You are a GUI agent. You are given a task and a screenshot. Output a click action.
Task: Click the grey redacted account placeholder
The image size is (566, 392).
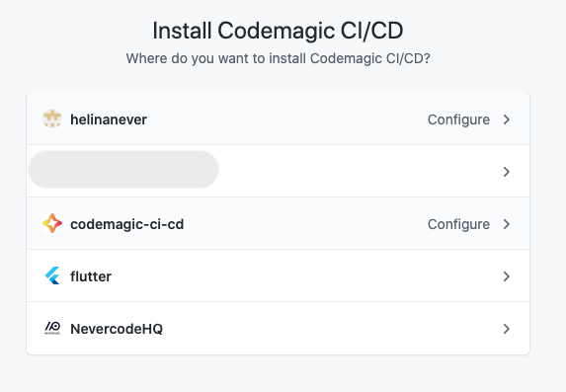[x=123, y=170]
